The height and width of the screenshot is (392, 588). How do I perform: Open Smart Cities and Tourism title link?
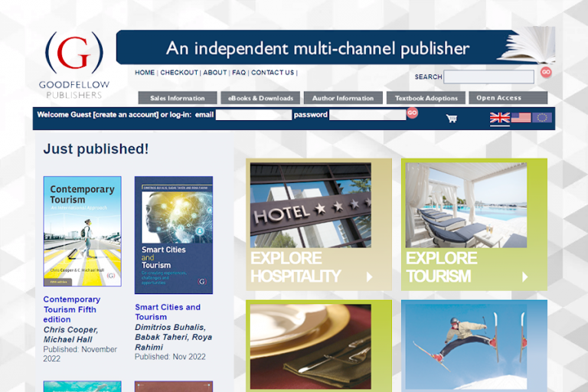(x=168, y=312)
